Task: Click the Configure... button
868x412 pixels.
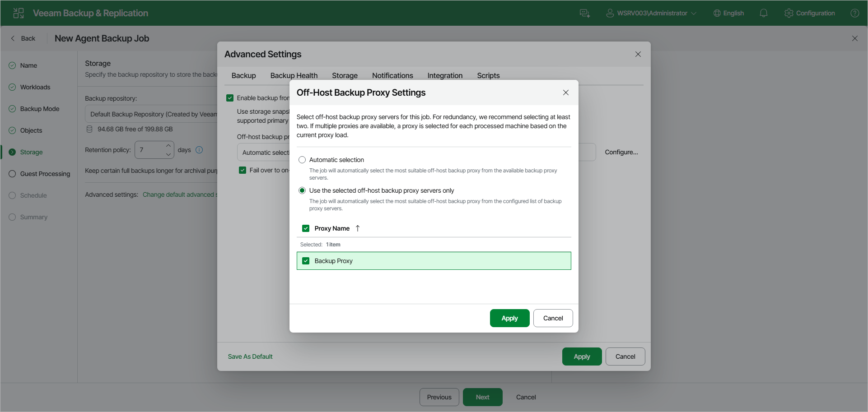Action: pos(621,152)
